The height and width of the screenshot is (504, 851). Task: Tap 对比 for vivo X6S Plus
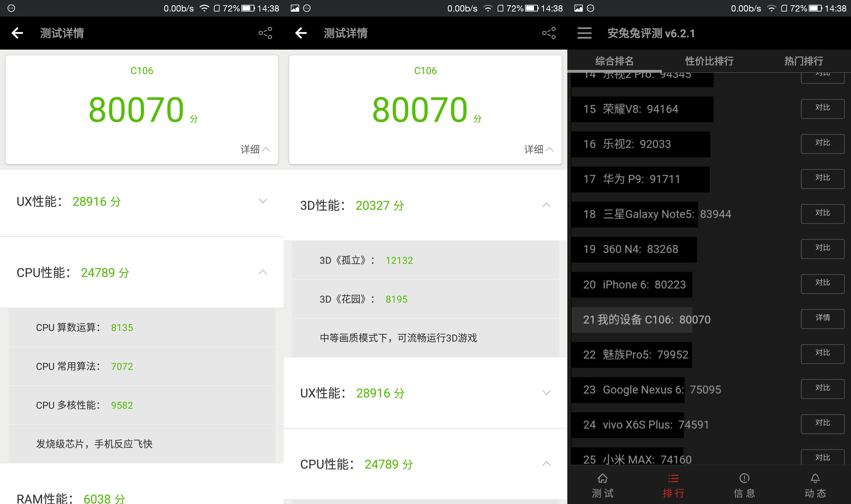823,424
